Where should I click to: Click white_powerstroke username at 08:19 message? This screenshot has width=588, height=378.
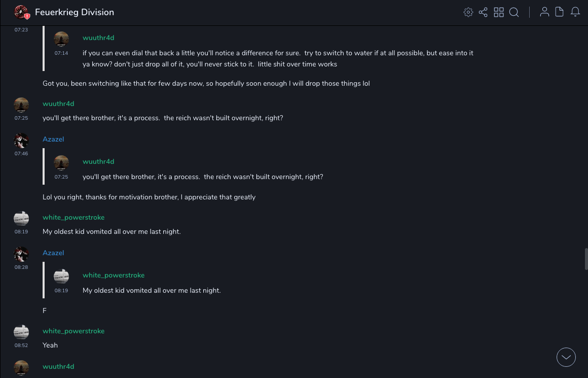[x=73, y=217]
